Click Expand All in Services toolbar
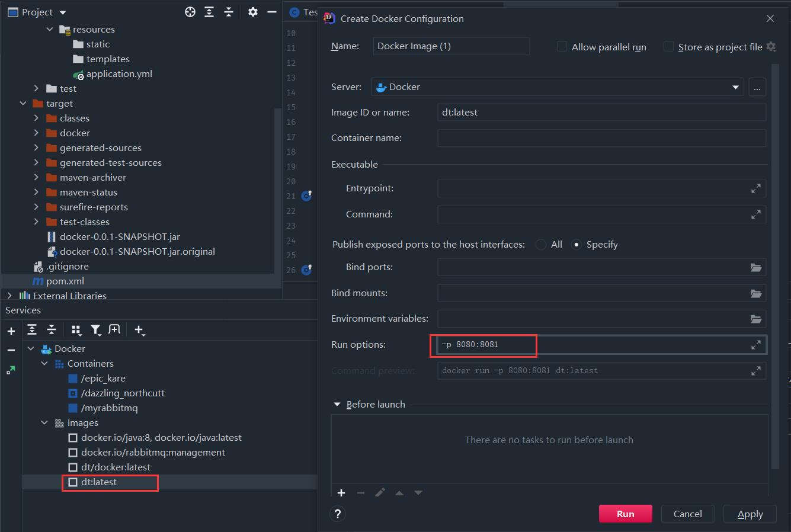Screen dimensions: 791x532 pos(32,329)
